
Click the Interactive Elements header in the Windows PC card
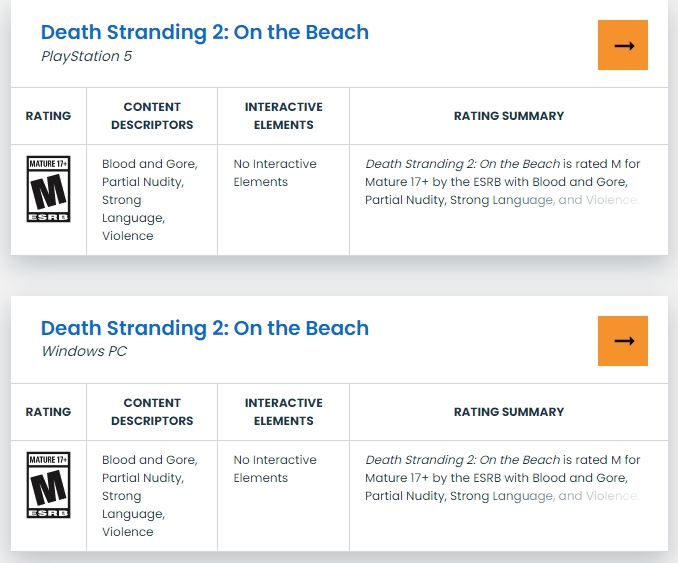284,412
